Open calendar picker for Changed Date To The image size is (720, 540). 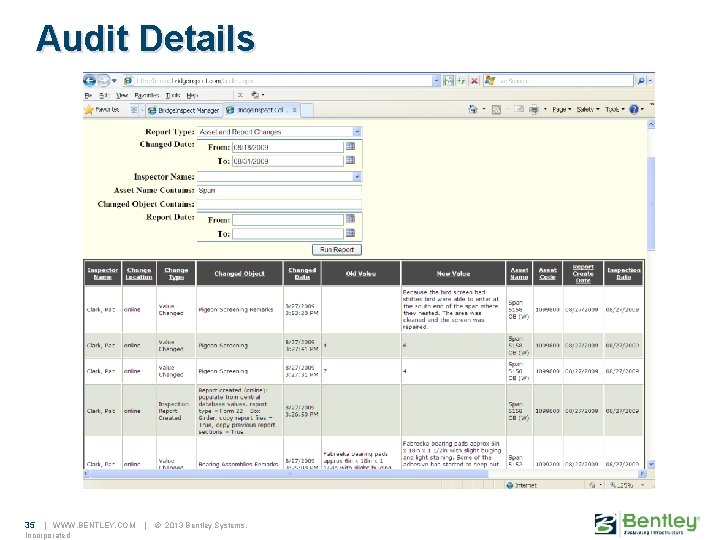(350, 160)
